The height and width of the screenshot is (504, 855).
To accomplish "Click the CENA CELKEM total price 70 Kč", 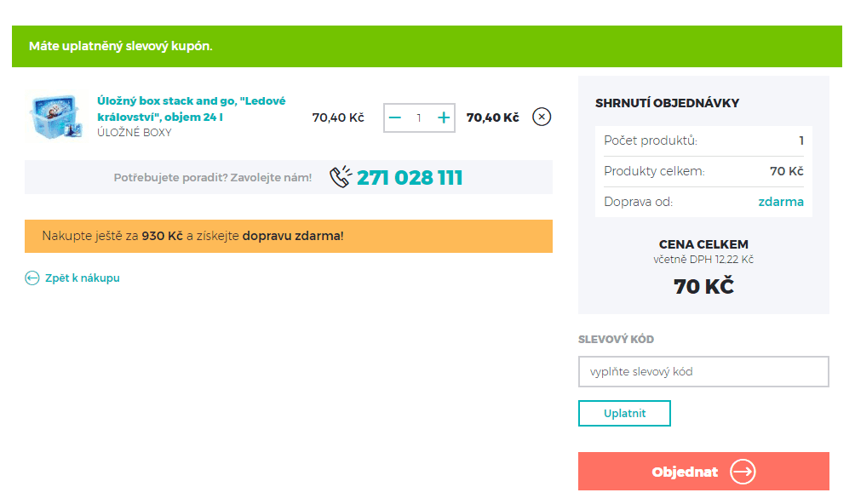I will tap(703, 286).
